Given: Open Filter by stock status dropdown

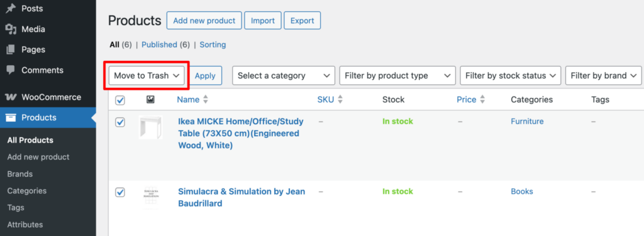Looking at the screenshot, I should (x=511, y=75).
